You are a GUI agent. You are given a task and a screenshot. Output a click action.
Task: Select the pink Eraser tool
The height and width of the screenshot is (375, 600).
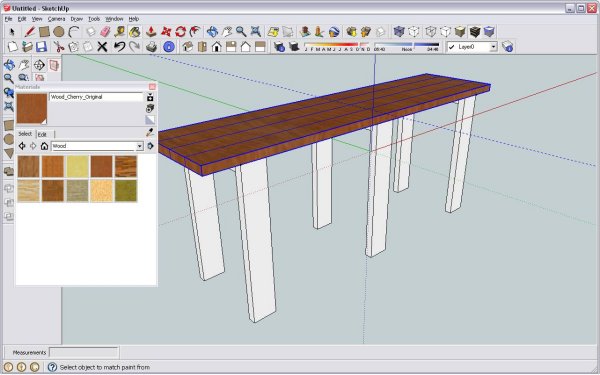(x=105, y=32)
